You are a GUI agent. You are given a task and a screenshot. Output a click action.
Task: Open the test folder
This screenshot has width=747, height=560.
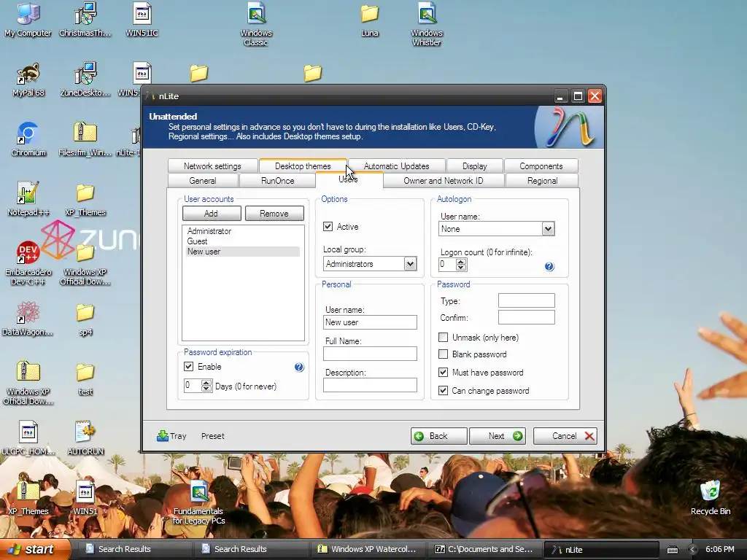tap(85, 379)
